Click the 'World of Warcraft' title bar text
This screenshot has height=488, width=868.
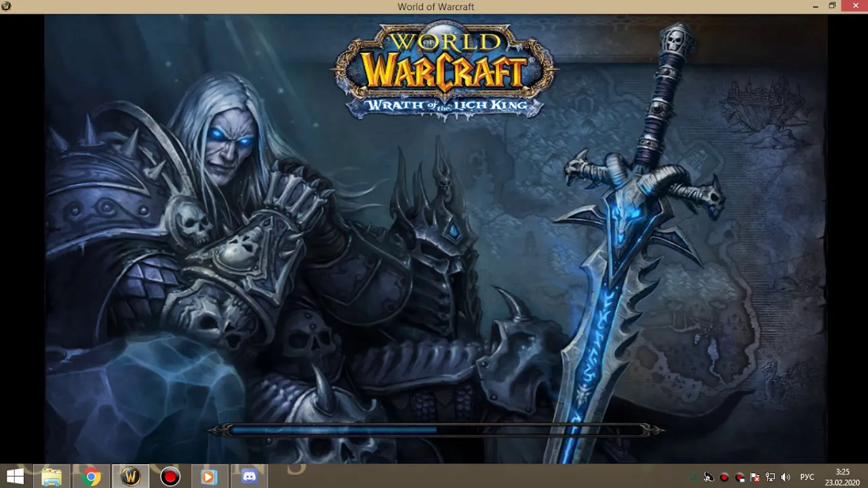click(x=435, y=7)
